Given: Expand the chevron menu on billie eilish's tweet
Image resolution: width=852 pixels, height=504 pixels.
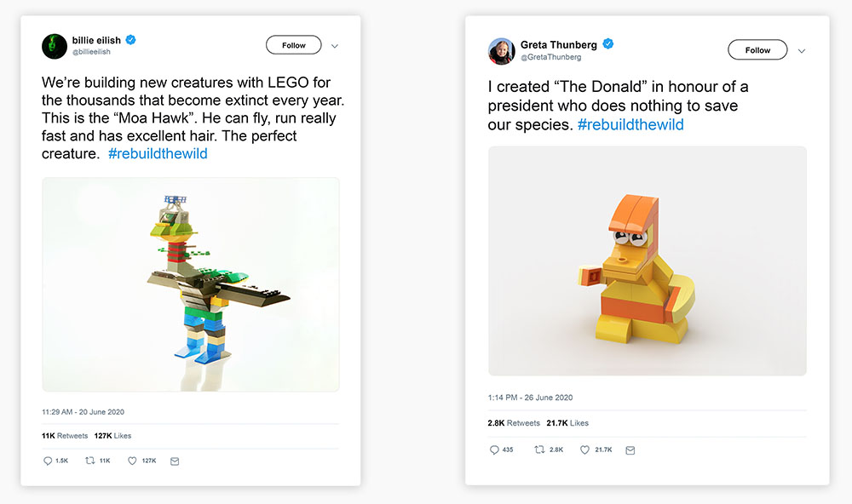Looking at the screenshot, I should click(335, 46).
